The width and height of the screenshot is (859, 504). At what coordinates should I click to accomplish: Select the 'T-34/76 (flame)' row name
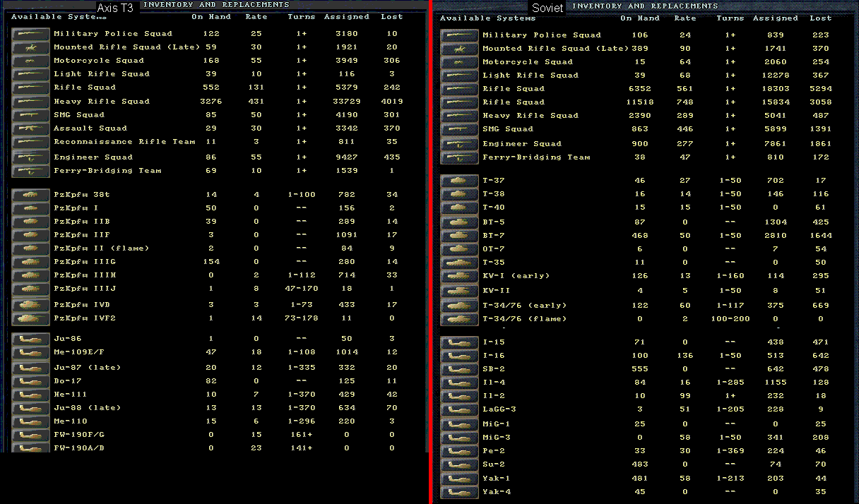click(x=524, y=319)
